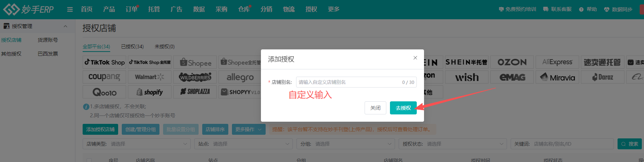
Task: Open the 分组 dropdown
Action: 346,144
